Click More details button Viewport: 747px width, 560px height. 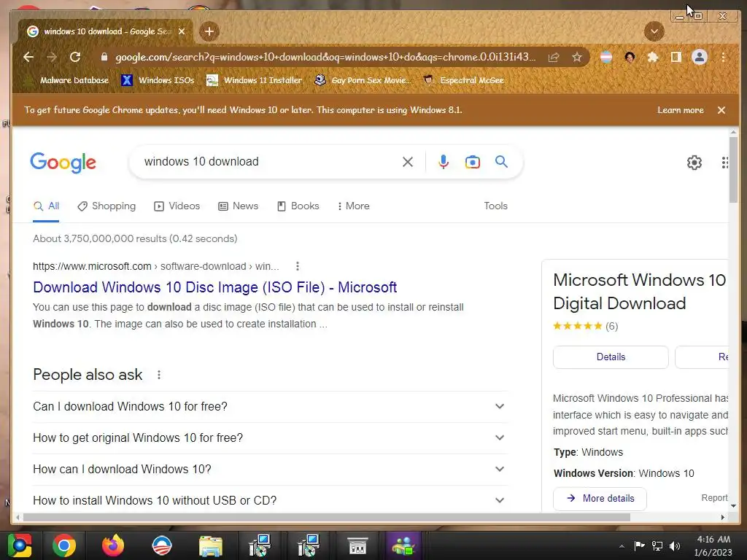[x=600, y=499]
